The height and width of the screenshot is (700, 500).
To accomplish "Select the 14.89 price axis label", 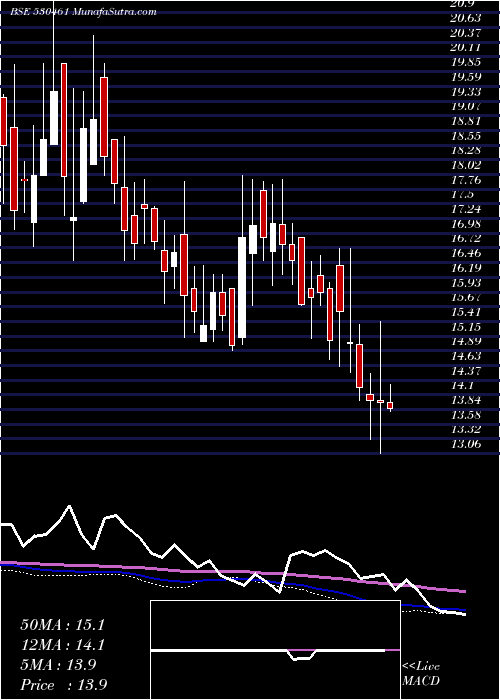I will coord(466,342).
